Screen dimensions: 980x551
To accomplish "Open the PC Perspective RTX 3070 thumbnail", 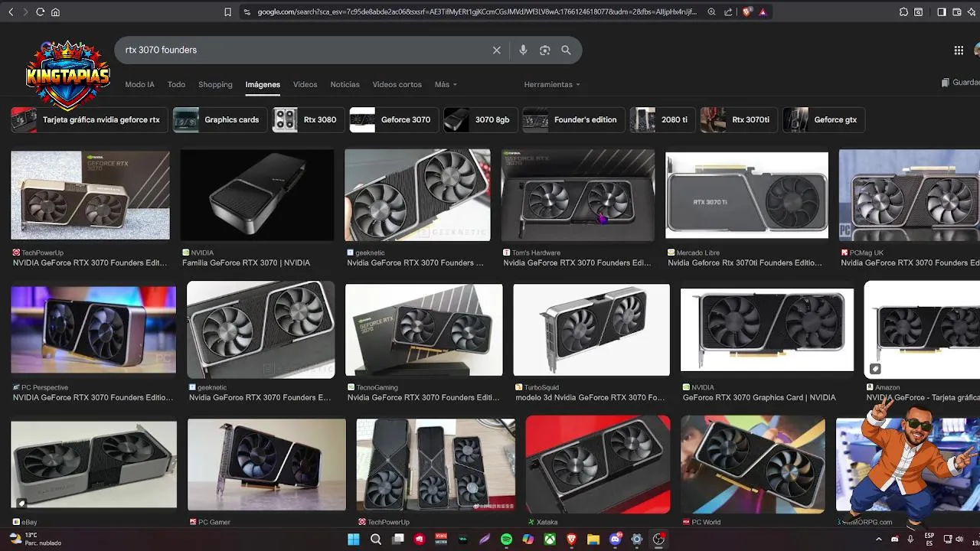I will click(93, 330).
